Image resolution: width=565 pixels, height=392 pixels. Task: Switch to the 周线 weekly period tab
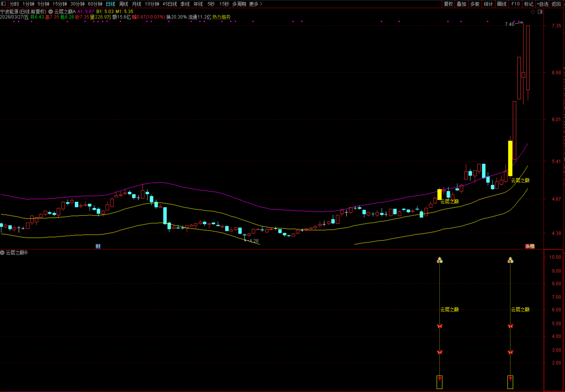pos(123,4)
